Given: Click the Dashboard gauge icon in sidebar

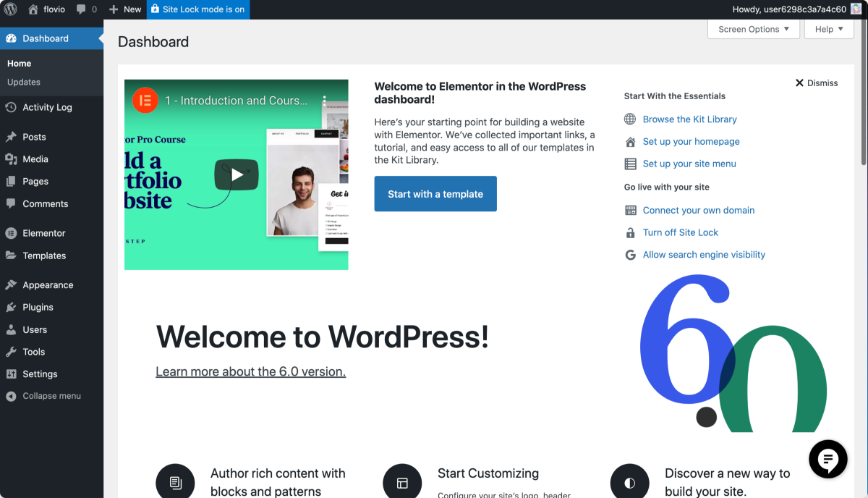Looking at the screenshot, I should coord(11,38).
